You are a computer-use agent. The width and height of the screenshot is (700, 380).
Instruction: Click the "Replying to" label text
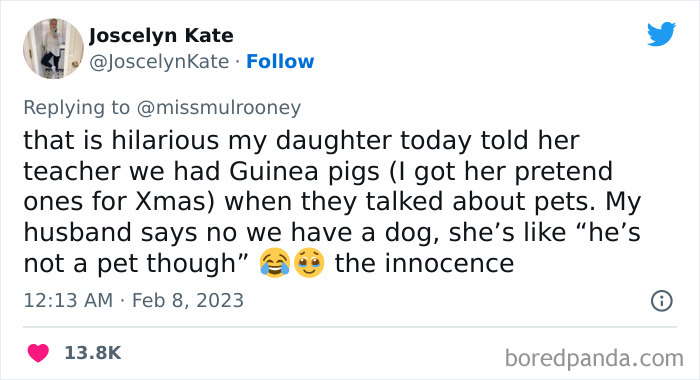pos(76,108)
